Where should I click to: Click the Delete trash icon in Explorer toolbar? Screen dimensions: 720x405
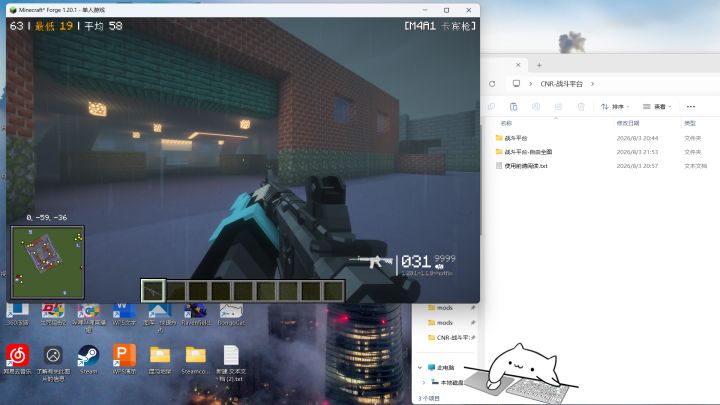tap(581, 107)
